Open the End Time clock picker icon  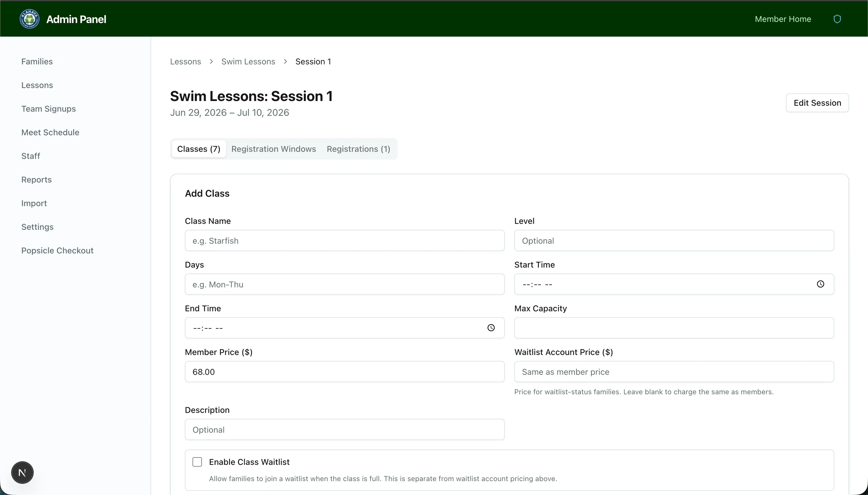tap(491, 328)
